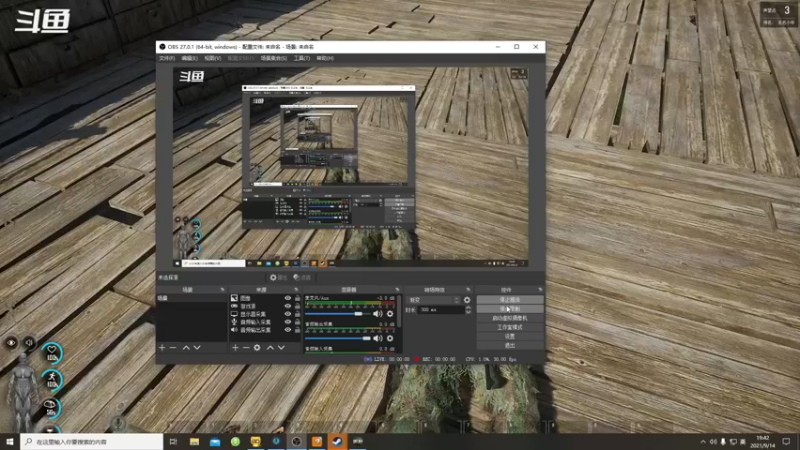Pop out the Controls dock panel

[540, 290]
